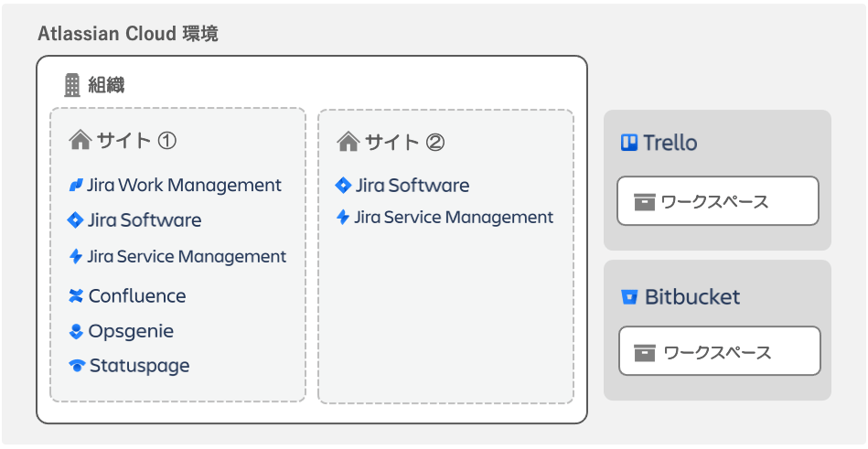Select the ワークスペース box under Trello
Image resolution: width=868 pixels, height=449 pixels.
click(718, 201)
